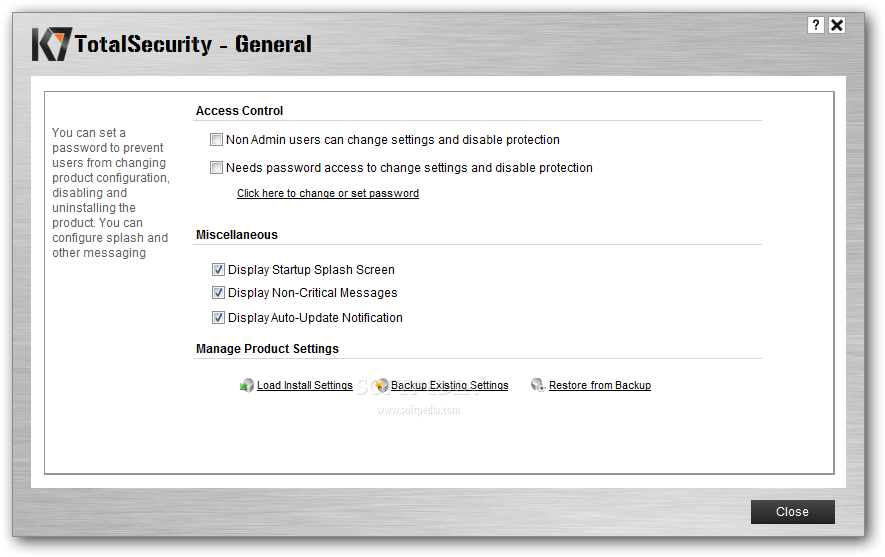Click the password description text on left
Viewport: 885px width, 557px height.
click(x=111, y=193)
